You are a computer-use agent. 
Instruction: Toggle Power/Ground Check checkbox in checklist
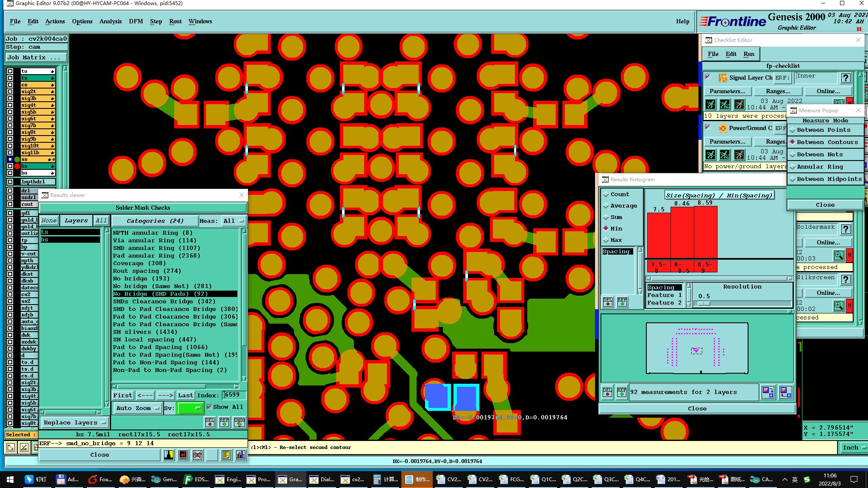(707, 127)
